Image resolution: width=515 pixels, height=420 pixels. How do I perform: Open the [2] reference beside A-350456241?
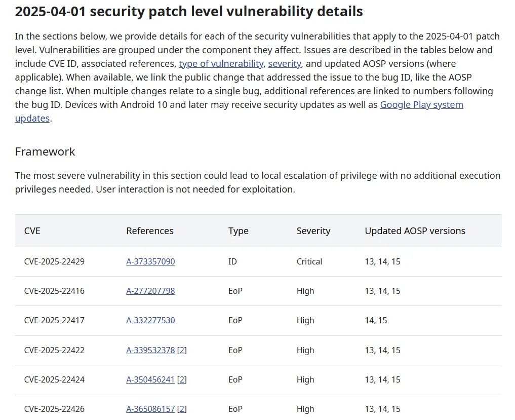182,380
